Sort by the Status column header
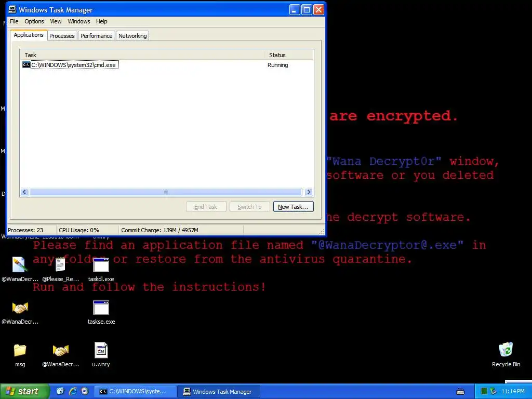The width and height of the screenshot is (532, 399). click(x=289, y=55)
